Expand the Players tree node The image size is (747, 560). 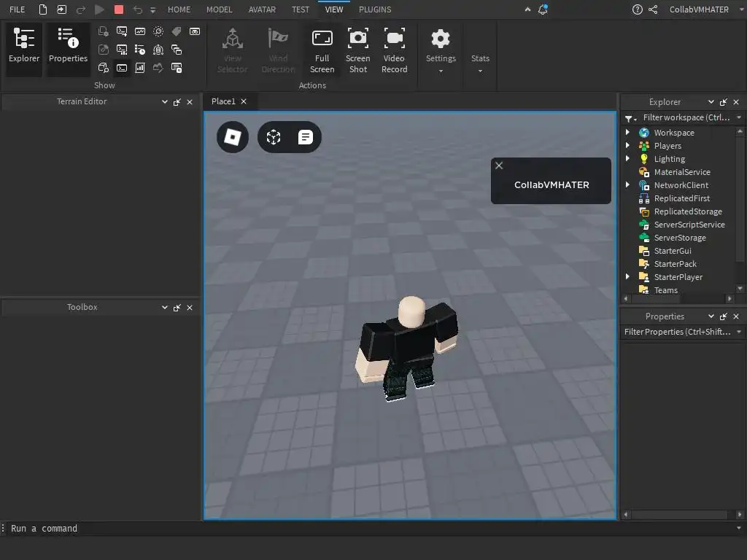627,145
